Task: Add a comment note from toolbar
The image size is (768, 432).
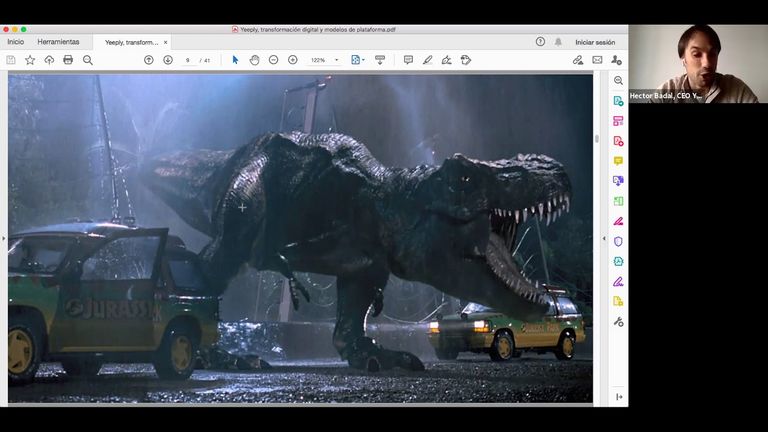Action: point(408,60)
